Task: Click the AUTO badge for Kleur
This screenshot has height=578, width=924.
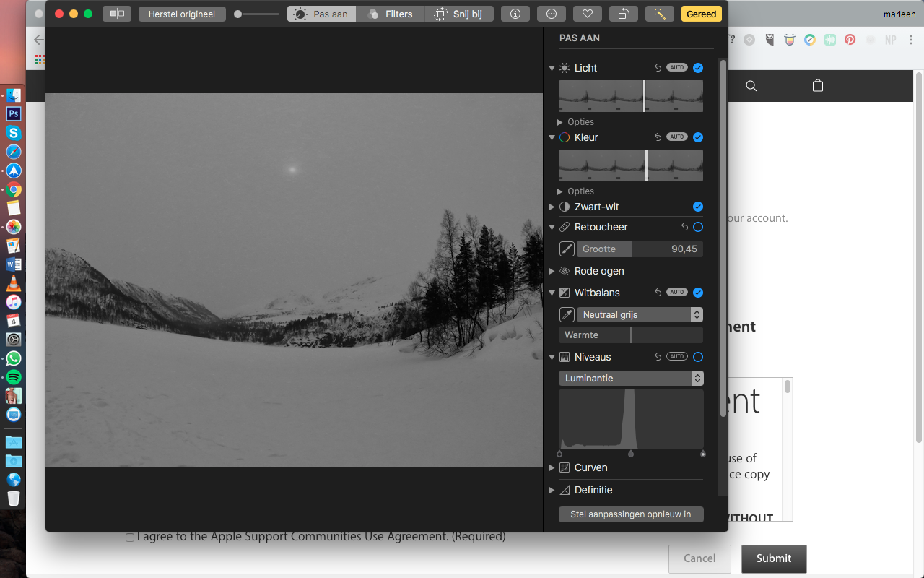Action: point(677,137)
